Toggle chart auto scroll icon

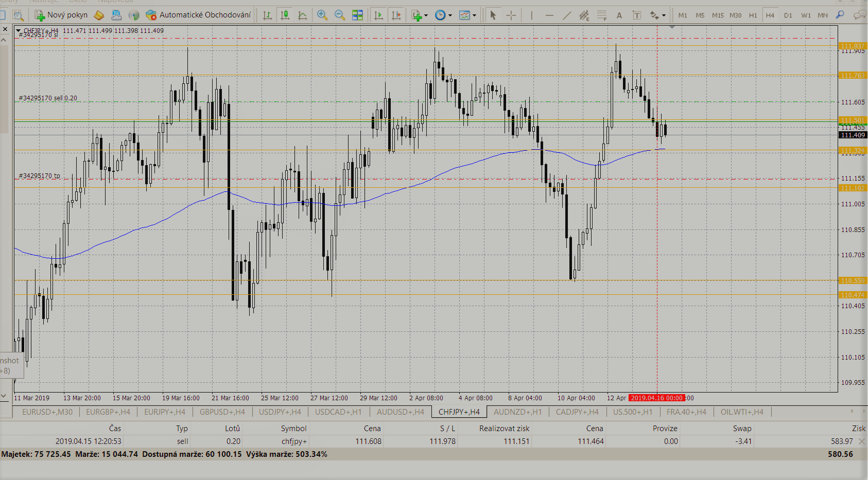378,15
